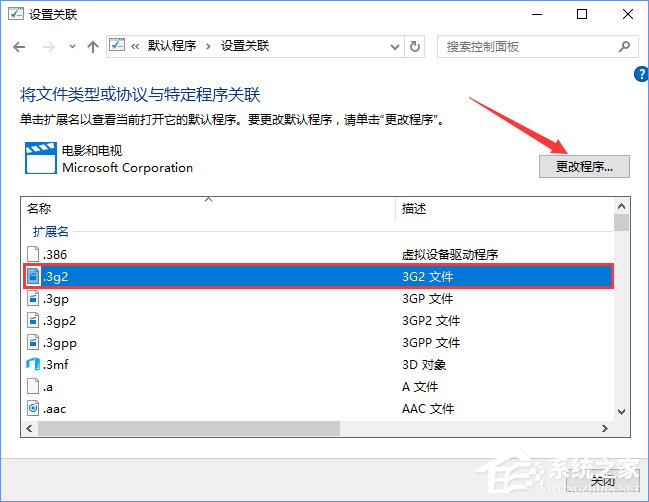Image resolution: width=649 pixels, height=502 pixels.
Task: Select the .aac extension row
Action: (x=318, y=409)
